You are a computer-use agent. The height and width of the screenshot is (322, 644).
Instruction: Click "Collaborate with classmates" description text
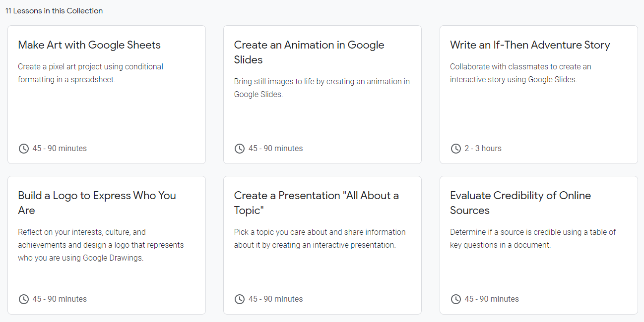pyautogui.click(x=520, y=73)
